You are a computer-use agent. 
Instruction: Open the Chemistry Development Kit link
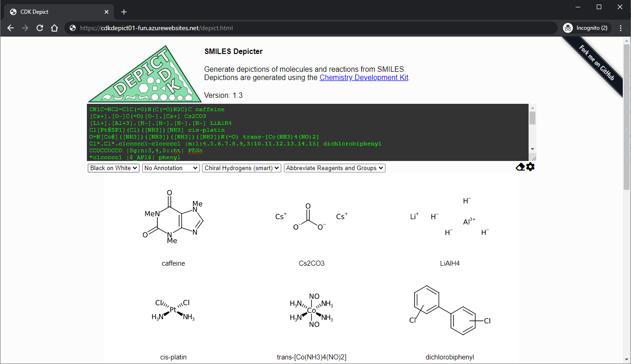pos(364,77)
